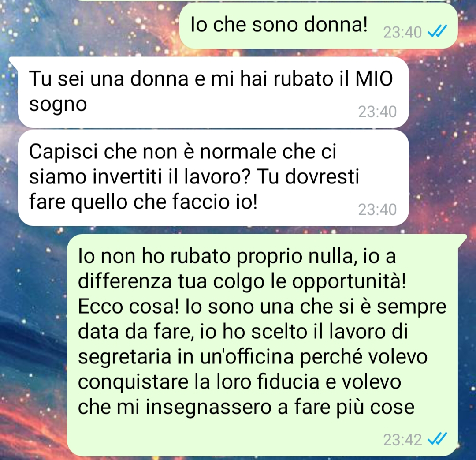Select the 'Capisci che non è normale' message
The height and width of the screenshot is (460, 476).
(x=213, y=178)
